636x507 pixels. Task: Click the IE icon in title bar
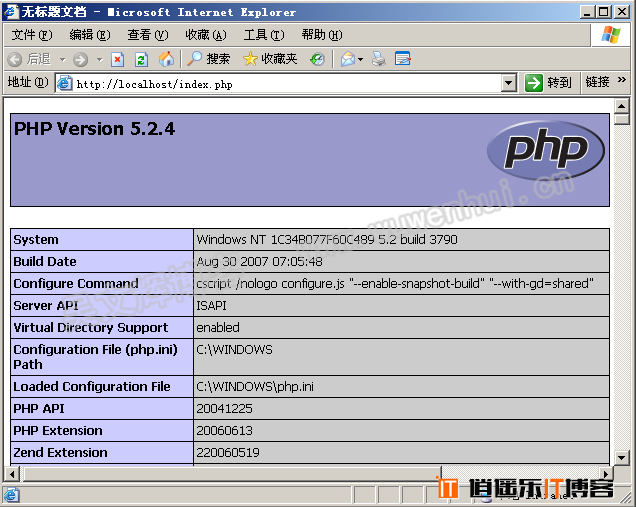[11, 11]
